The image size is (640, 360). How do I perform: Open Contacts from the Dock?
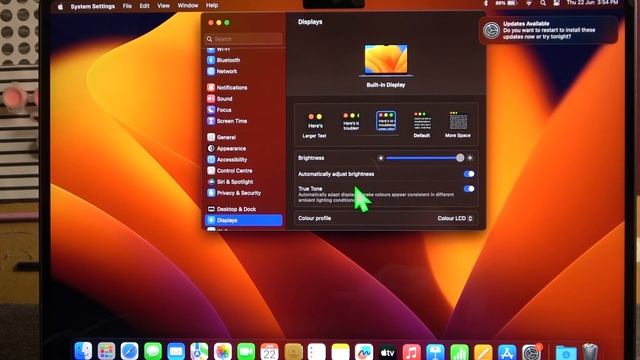pyautogui.click(x=293, y=351)
